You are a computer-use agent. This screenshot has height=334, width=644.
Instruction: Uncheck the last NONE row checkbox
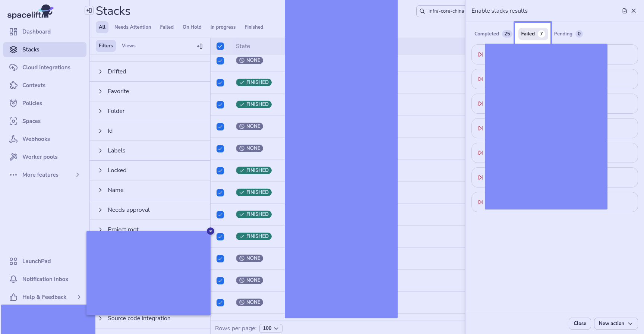click(220, 303)
